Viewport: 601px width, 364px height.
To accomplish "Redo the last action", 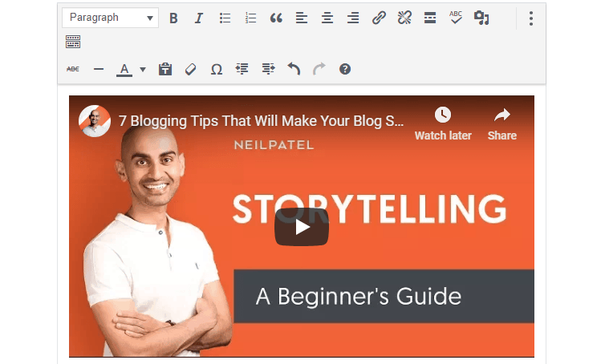I will [319, 69].
